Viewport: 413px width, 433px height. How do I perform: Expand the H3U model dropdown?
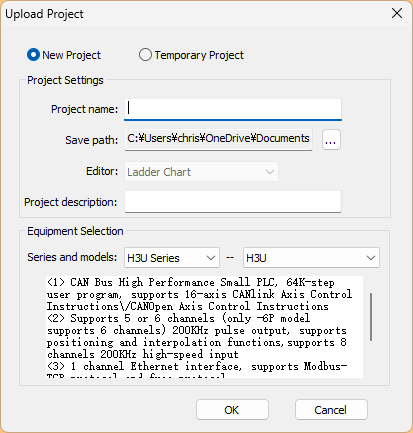click(311, 258)
